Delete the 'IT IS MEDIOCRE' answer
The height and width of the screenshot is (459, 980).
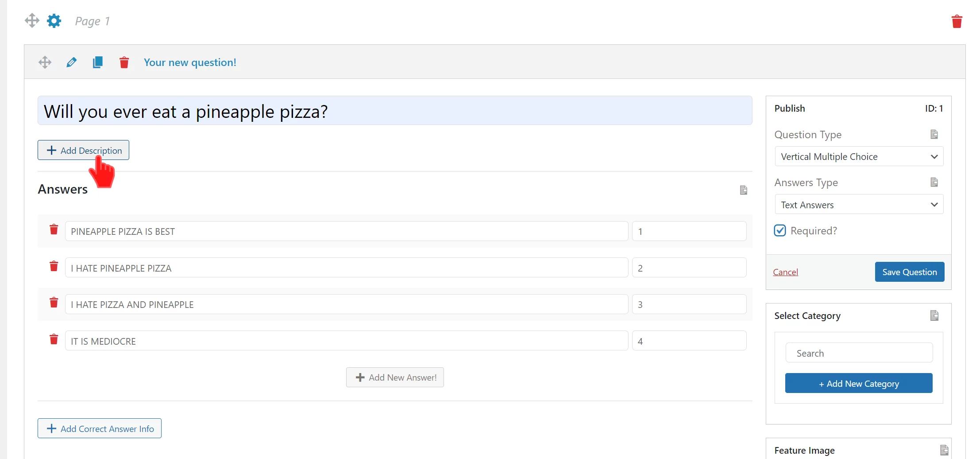click(x=54, y=339)
